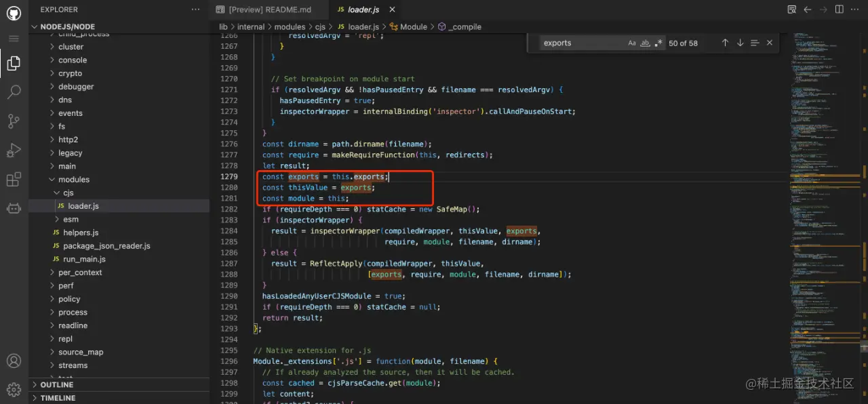
Task: Expand the events folder
Action: pos(119,113)
